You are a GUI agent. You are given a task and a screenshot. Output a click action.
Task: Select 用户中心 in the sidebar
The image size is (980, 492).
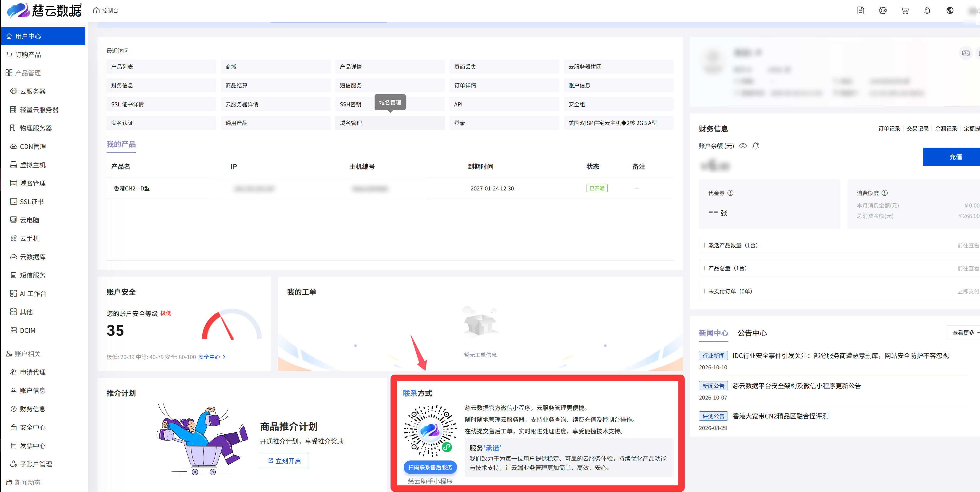43,36
